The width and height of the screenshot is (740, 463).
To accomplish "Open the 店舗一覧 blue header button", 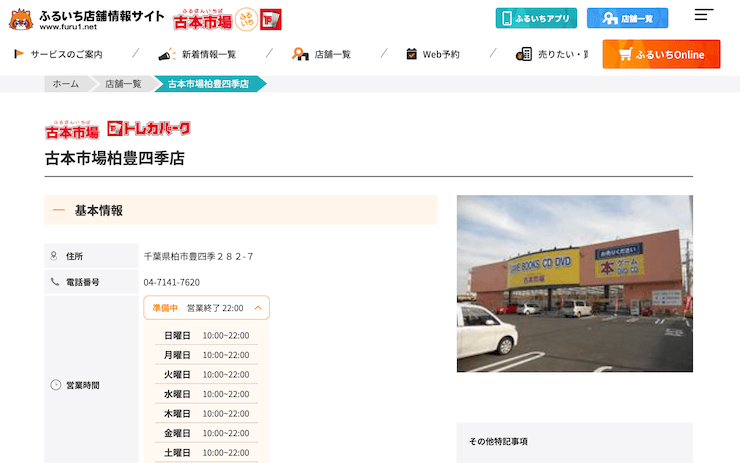I will click(x=627, y=18).
